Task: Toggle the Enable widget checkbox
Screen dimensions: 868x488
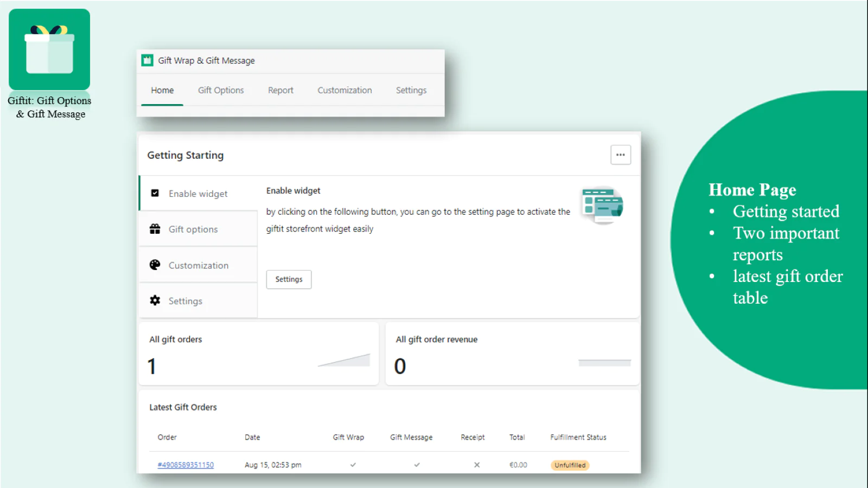Action: (155, 193)
